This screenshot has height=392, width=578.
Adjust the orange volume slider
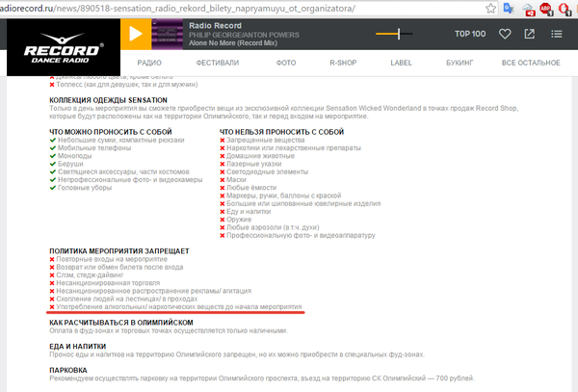coord(394,34)
